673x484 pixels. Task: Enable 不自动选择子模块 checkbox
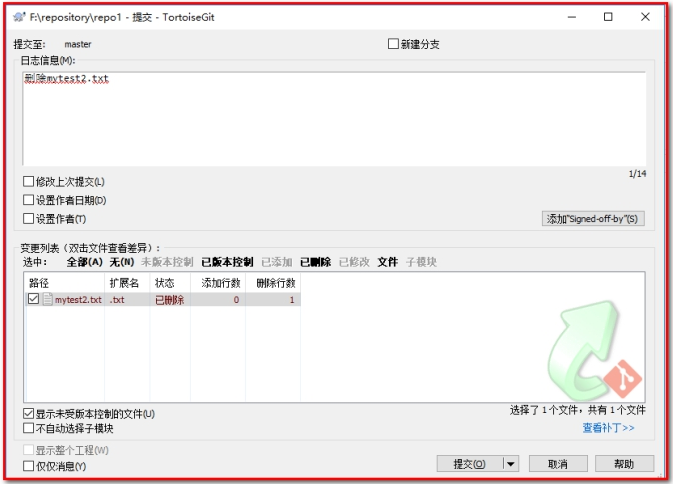pos(28,428)
